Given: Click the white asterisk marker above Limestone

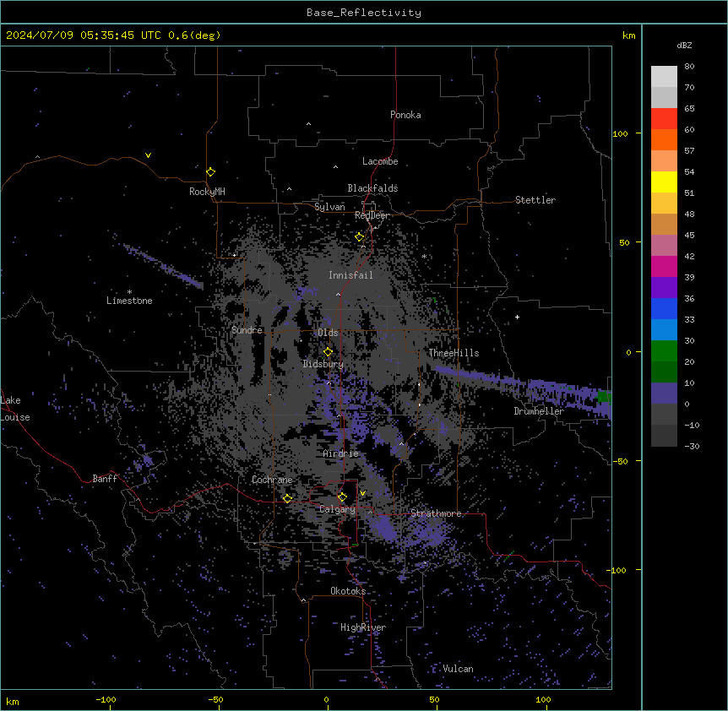Looking at the screenshot, I should (129, 292).
